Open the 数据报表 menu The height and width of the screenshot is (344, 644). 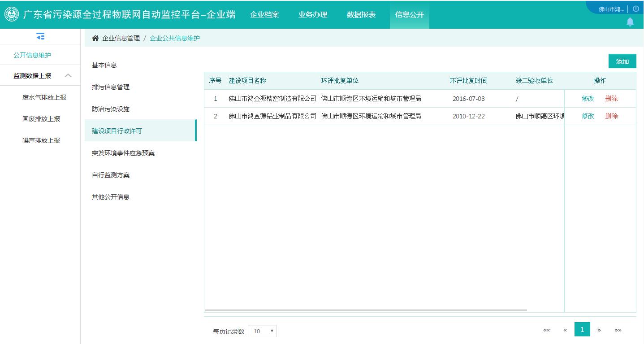361,15
